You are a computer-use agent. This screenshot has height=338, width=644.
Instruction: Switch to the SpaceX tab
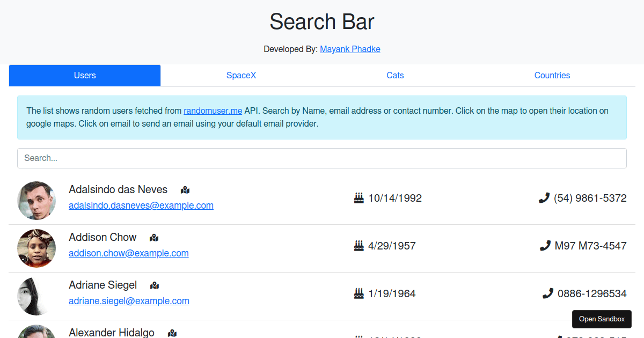241,76
